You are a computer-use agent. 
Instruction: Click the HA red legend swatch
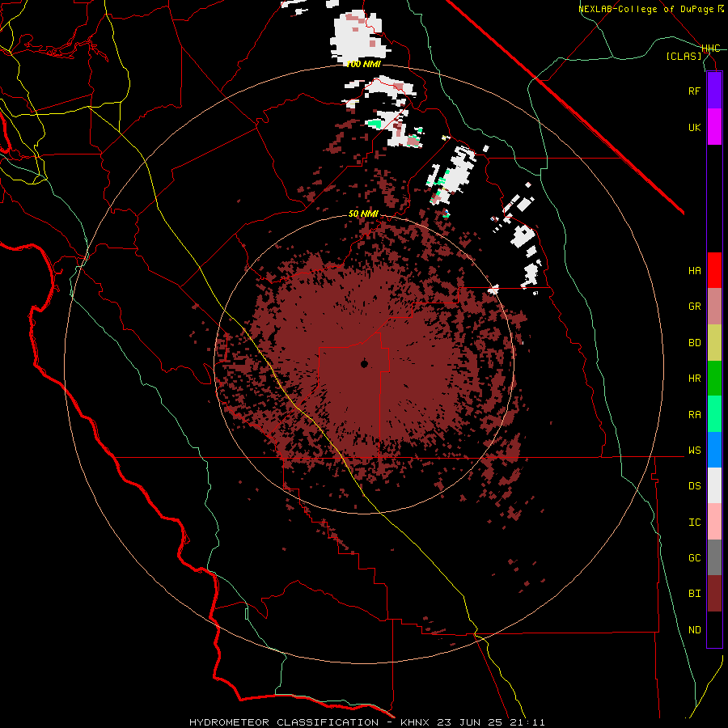click(x=714, y=270)
